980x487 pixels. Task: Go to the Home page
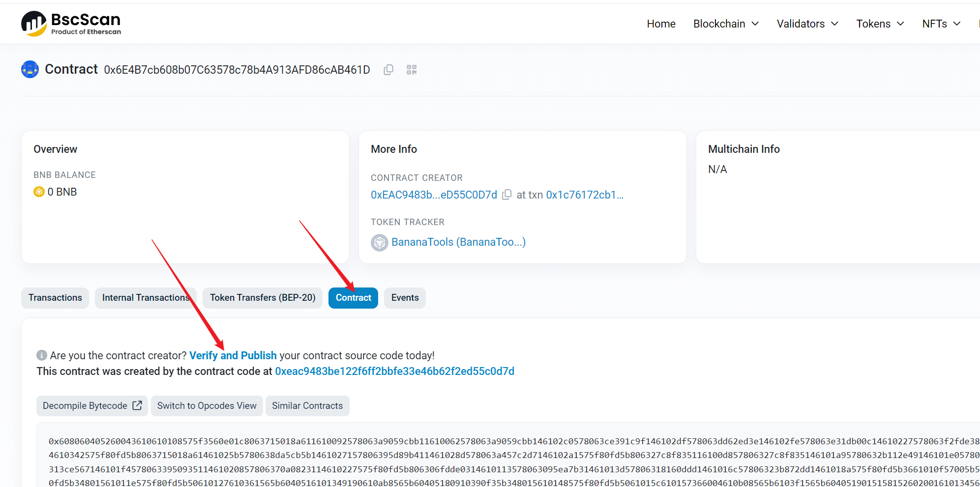(x=661, y=24)
